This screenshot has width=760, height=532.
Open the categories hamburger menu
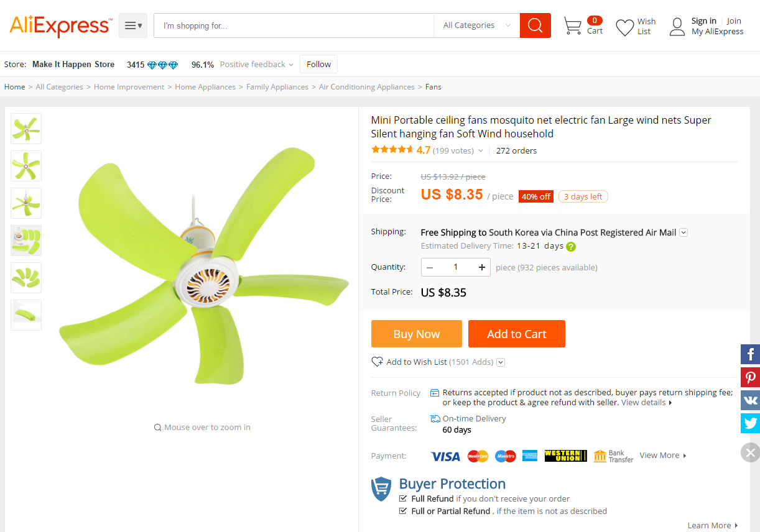point(133,25)
